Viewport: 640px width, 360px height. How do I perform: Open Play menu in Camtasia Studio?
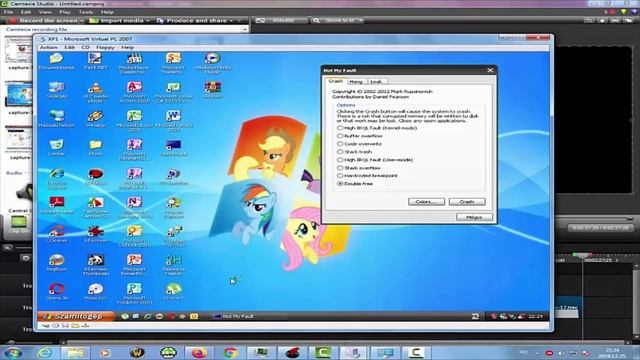point(64,12)
